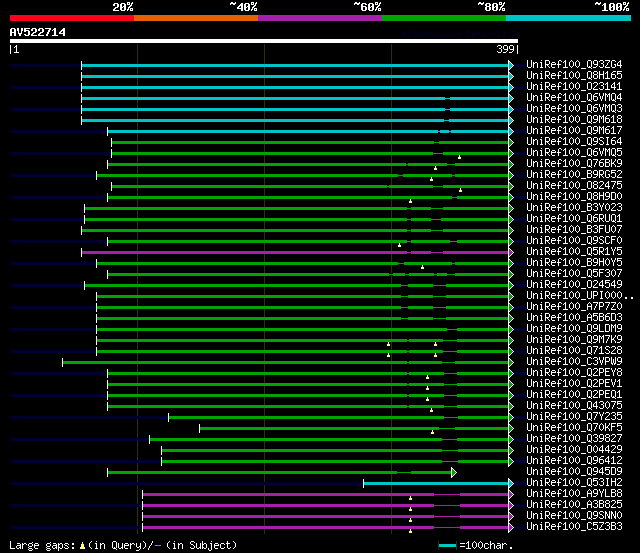The image size is (640, 553).
Task: Click the green arrowhead ending the Q945D9 alignment
Action: coord(454,473)
